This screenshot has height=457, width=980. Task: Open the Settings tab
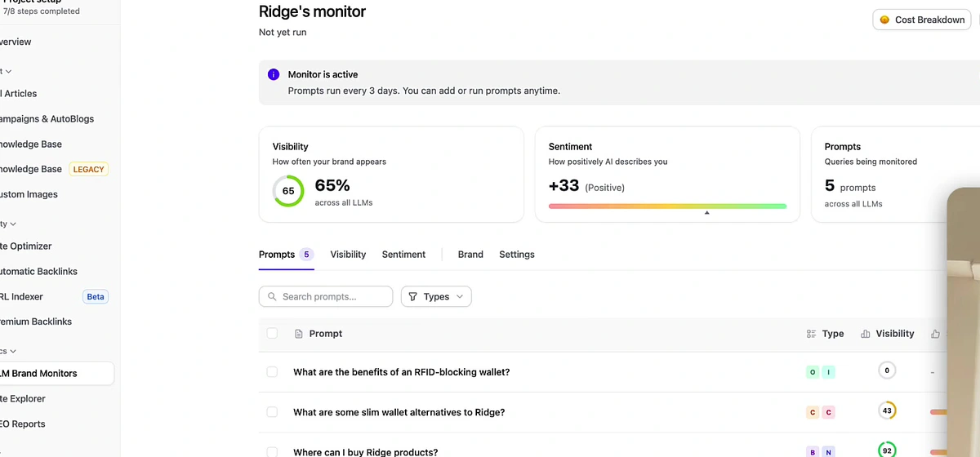(x=517, y=255)
